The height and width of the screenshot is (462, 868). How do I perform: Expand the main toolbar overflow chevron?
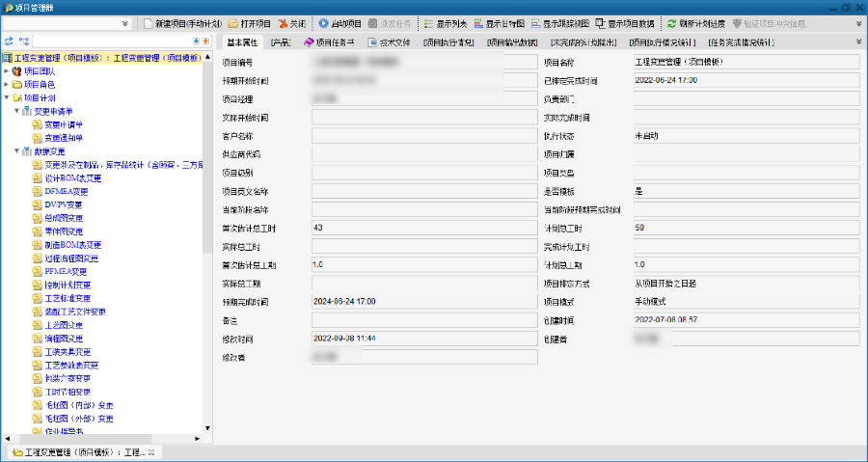click(x=859, y=24)
